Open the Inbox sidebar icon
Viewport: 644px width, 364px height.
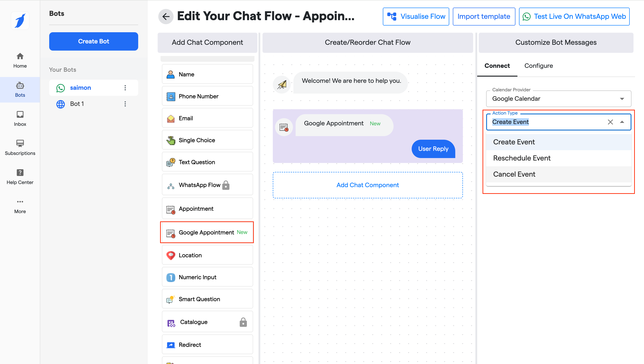[20, 114]
